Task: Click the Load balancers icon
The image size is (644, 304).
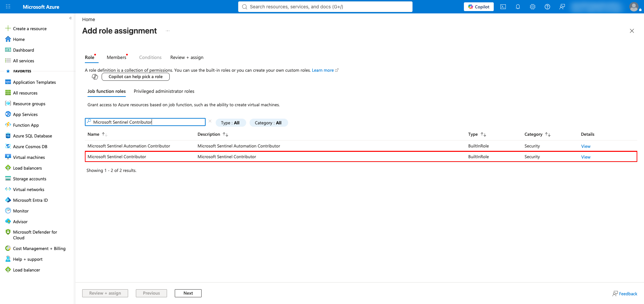Action: point(8,168)
